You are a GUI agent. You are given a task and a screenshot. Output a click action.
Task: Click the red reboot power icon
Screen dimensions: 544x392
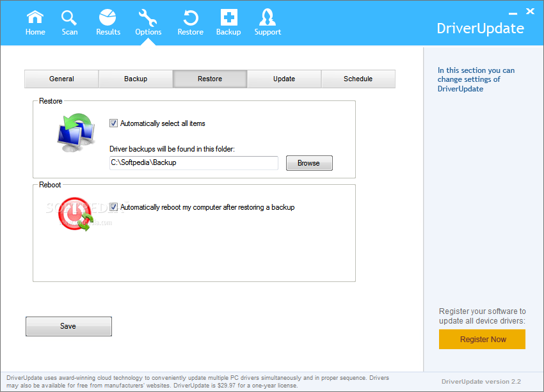[x=76, y=214]
